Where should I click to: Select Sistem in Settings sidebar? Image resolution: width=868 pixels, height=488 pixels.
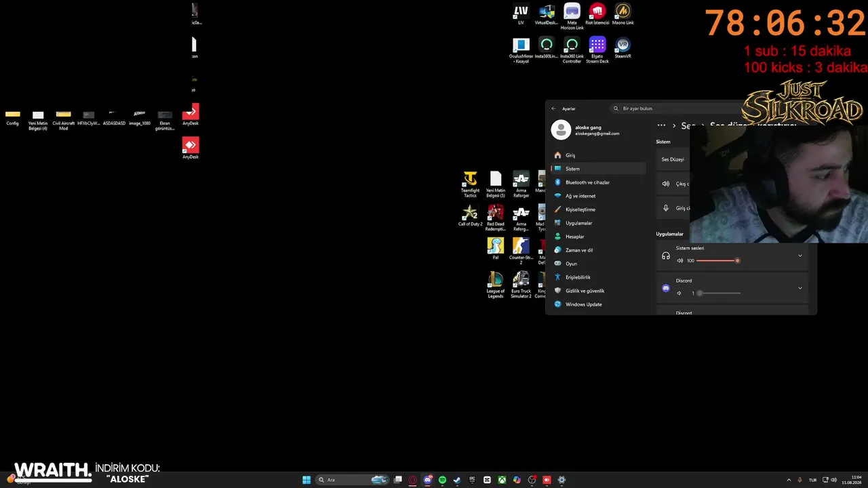pyautogui.click(x=599, y=169)
